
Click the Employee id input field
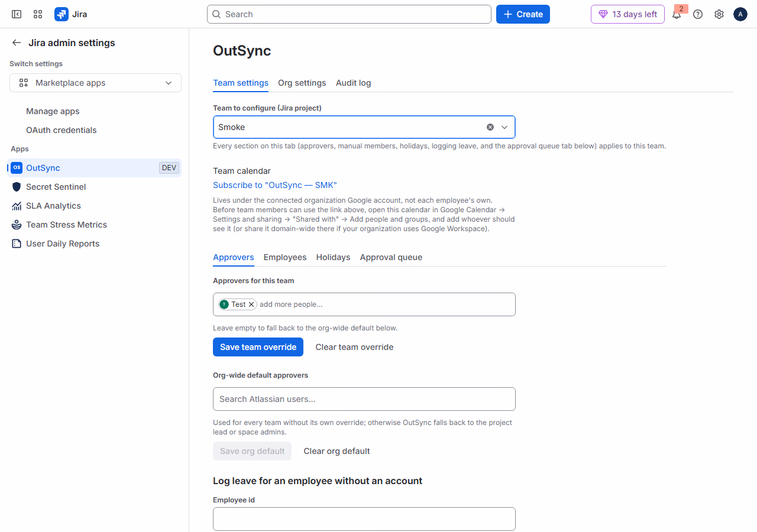point(364,519)
